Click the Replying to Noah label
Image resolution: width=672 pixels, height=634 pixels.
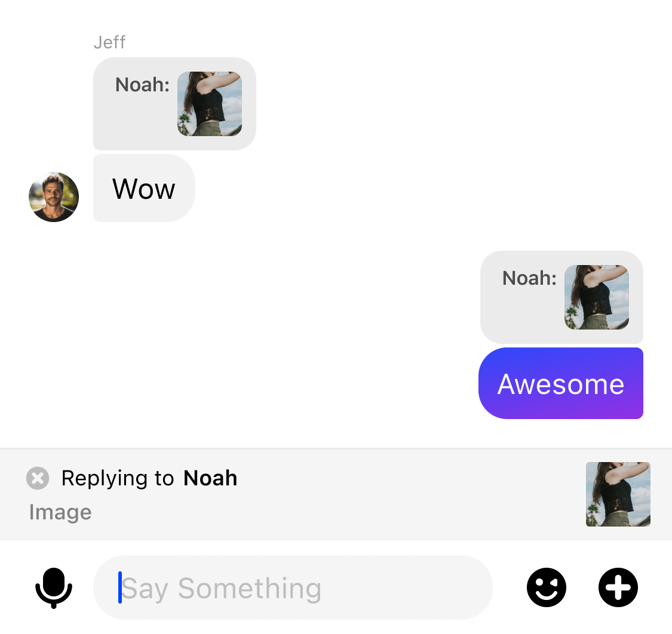tap(149, 478)
